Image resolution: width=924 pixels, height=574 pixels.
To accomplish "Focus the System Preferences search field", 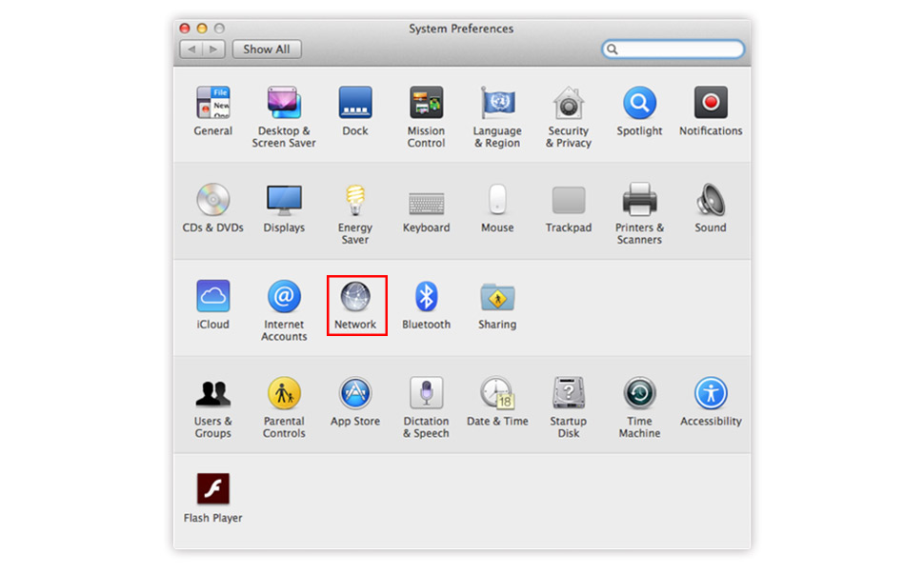I will coord(673,49).
